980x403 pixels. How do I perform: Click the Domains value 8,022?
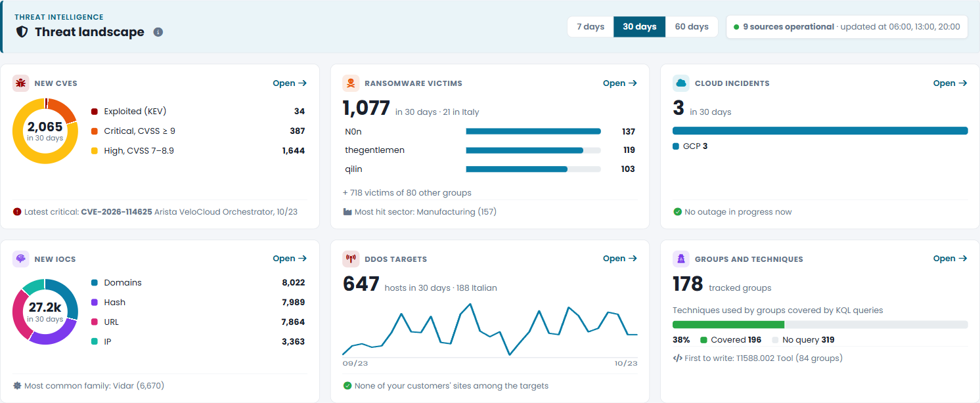293,283
